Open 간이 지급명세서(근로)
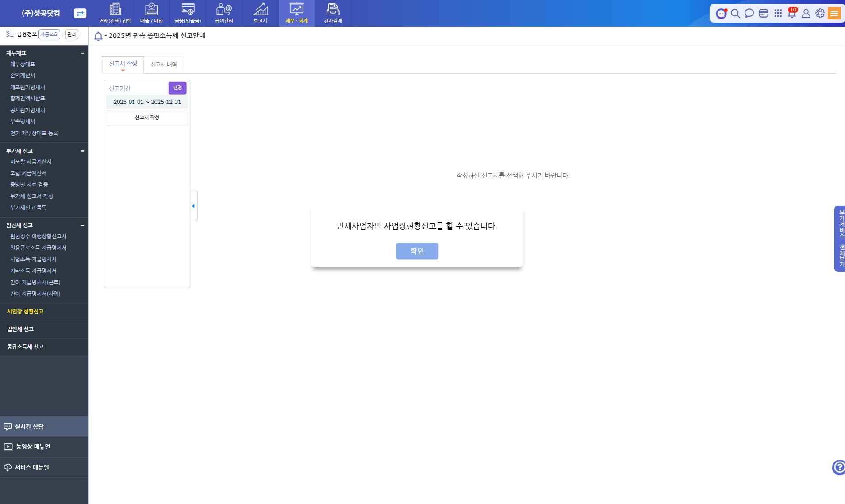 (x=35, y=283)
